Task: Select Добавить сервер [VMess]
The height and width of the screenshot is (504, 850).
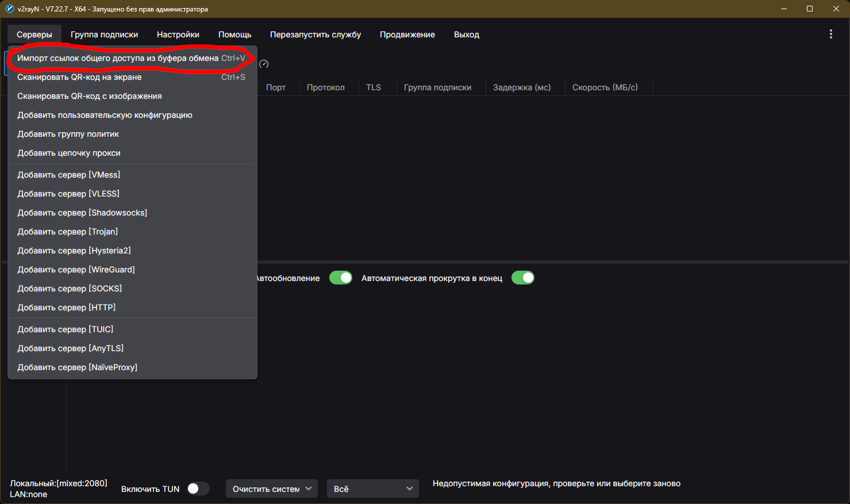Action: (132, 175)
